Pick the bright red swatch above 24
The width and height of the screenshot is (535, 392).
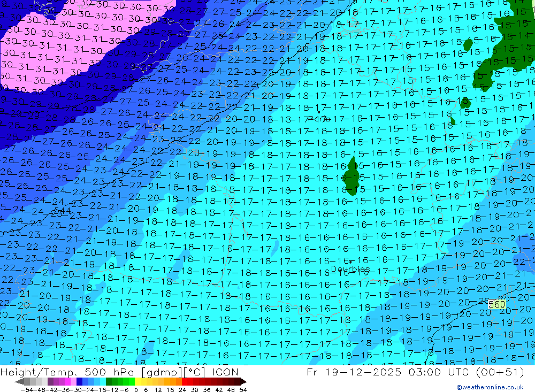pos(185,381)
